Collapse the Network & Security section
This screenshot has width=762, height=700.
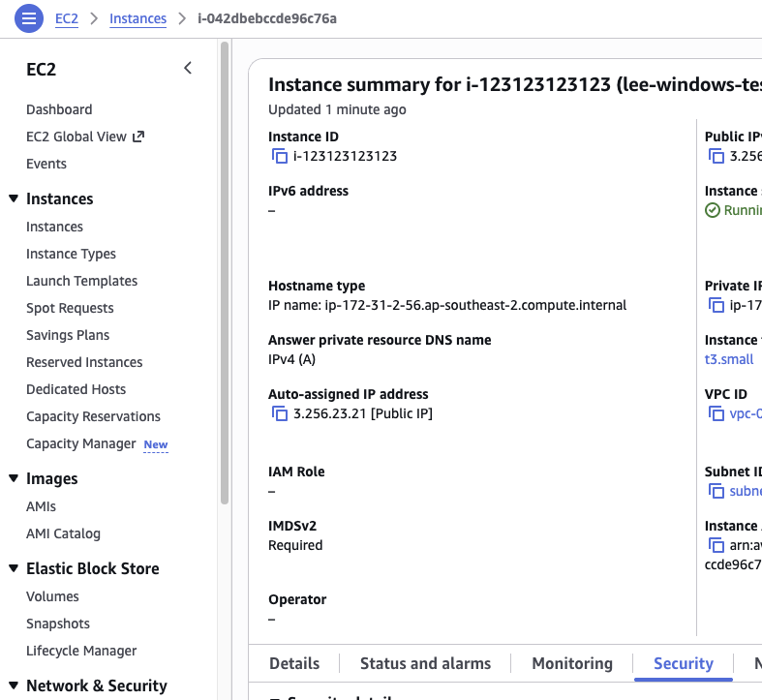[14, 685]
